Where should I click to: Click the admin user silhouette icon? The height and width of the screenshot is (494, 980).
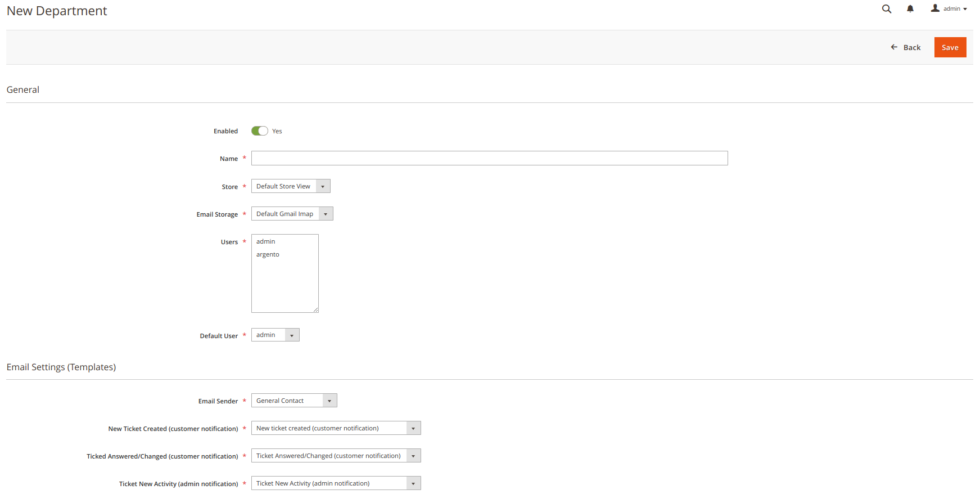pyautogui.click(x=935, y=8)
